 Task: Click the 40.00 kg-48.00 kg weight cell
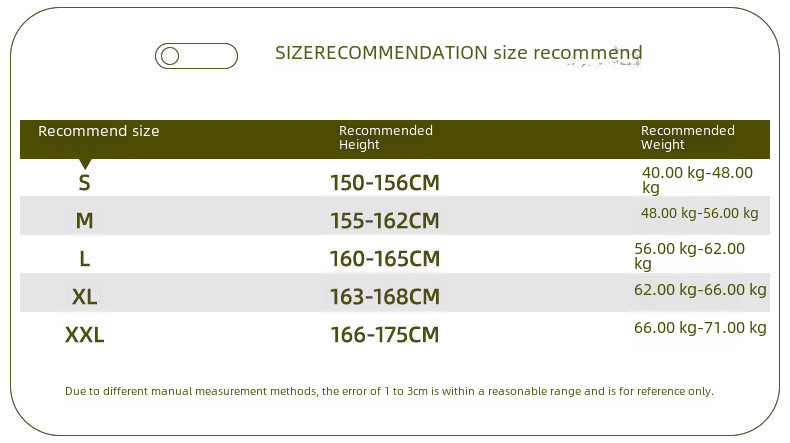coord(697,180)
